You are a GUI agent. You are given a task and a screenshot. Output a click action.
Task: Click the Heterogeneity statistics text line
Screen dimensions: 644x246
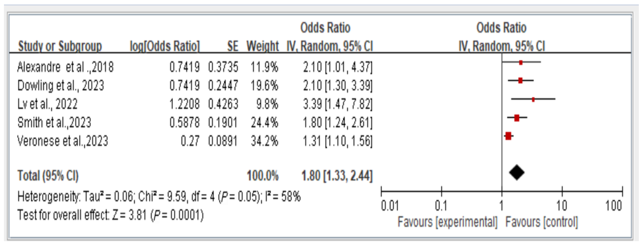point(159,197)
